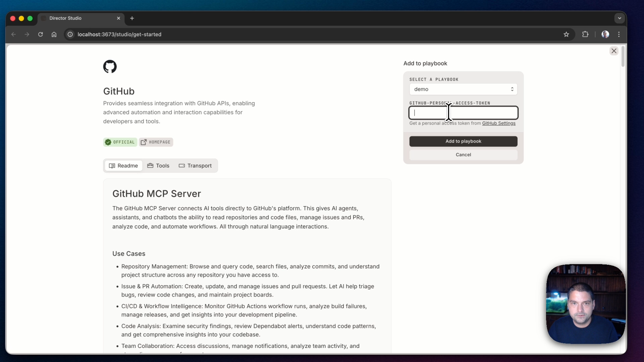The image size is (644, 362).
Task: Open the Homepage external link badge
Action: [x=156, y=142]
